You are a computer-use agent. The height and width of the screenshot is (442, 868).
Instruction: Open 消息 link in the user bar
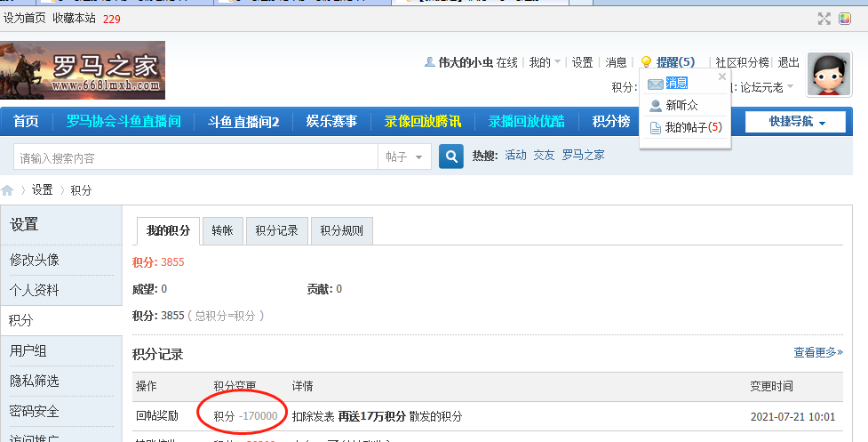pyautogui.click(x=616, y=62)
